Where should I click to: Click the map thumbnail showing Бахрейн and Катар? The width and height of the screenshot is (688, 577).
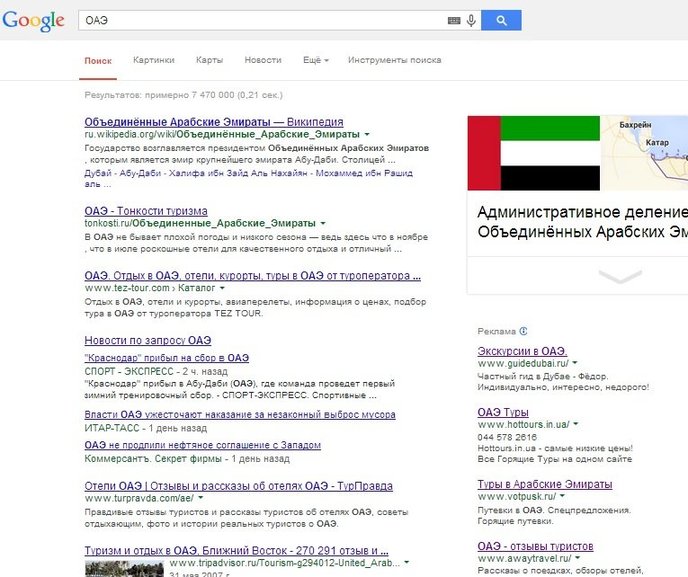click(644, 153)
